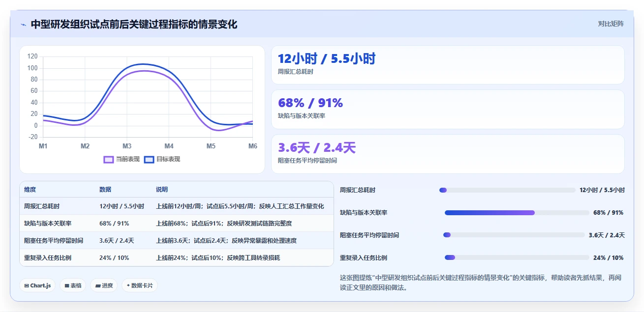Select the 周报汇总耗时 table row name
644x312 pixels.
pyautogui.click(x=42, y=206)
